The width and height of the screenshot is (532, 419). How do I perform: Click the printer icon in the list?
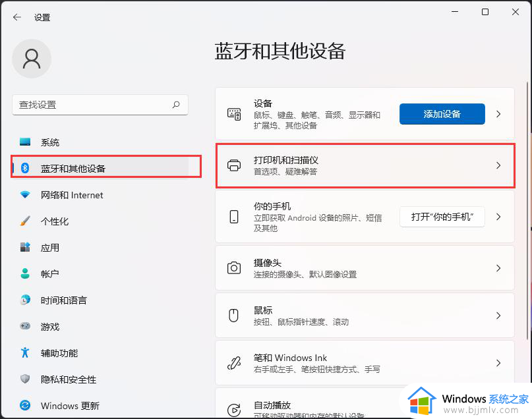(234, 165)
